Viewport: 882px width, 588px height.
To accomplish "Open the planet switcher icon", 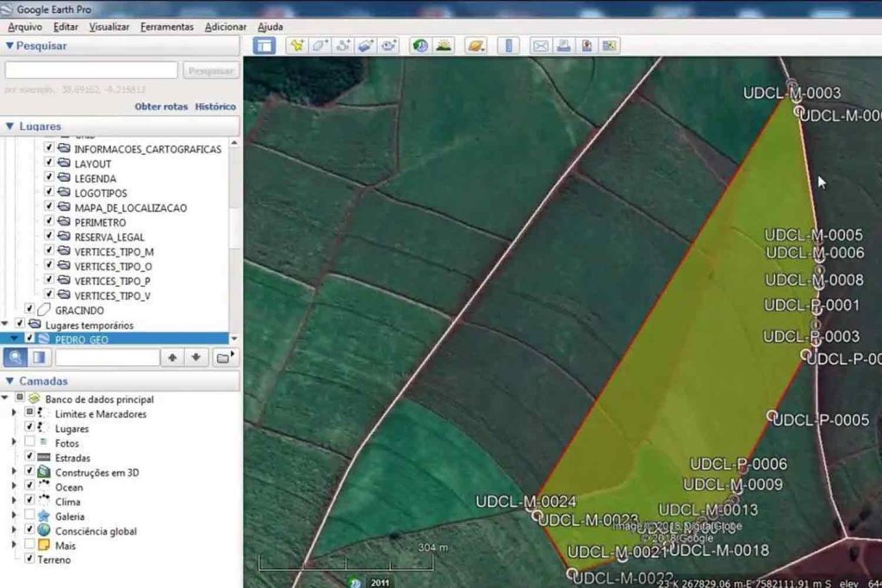I will click(475, 46).
